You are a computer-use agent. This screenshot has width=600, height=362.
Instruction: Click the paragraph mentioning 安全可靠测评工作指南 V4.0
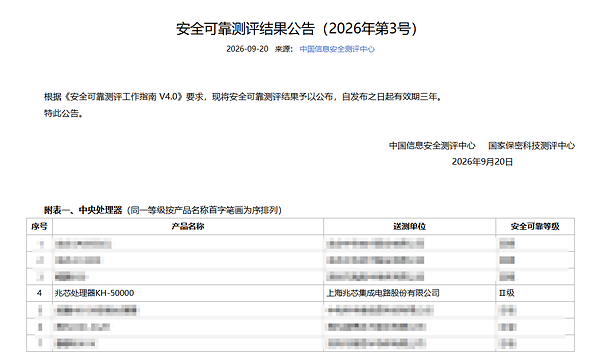click(x=243, y=97)
